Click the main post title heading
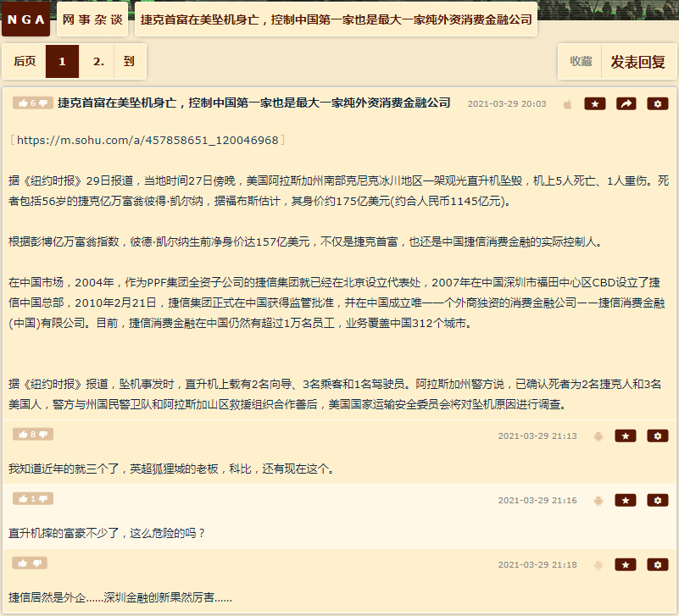This screenshot has width=679, height=616. [x=254, y=103]
